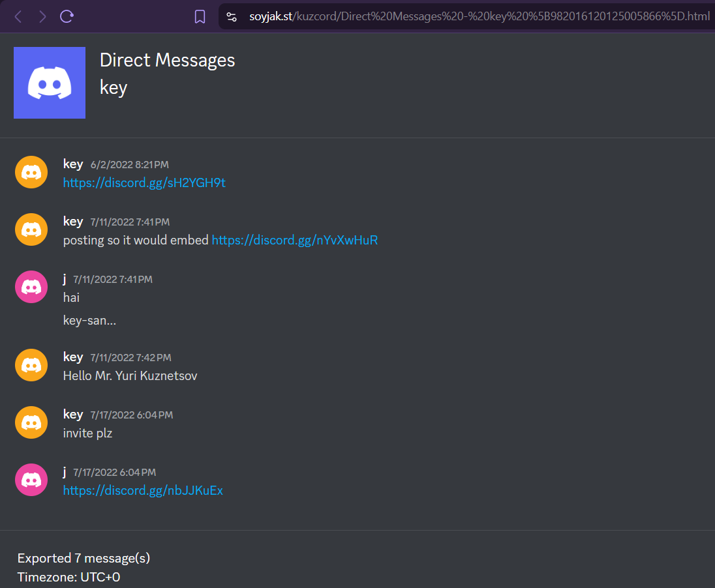
Task: Click j's pink avatar on the 7/17/2022 message
Action: point(31,480)
